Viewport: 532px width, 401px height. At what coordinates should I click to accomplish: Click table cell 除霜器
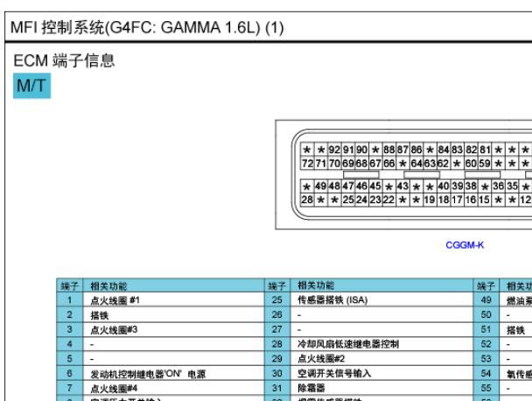tap(381, 388)
